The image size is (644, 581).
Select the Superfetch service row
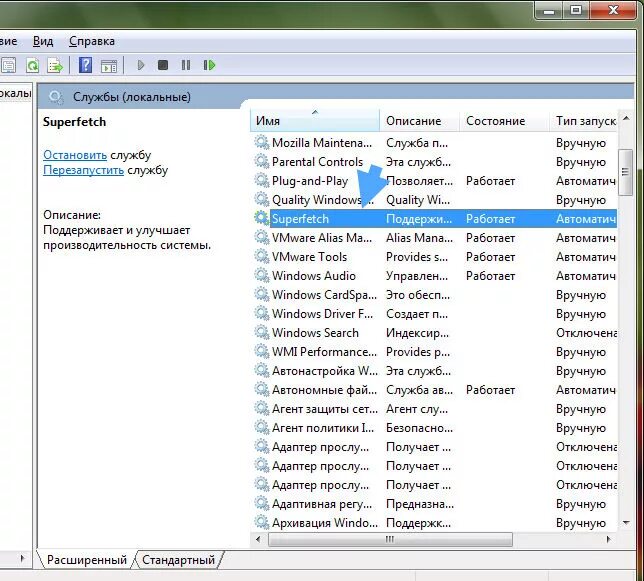click(435, 218)
